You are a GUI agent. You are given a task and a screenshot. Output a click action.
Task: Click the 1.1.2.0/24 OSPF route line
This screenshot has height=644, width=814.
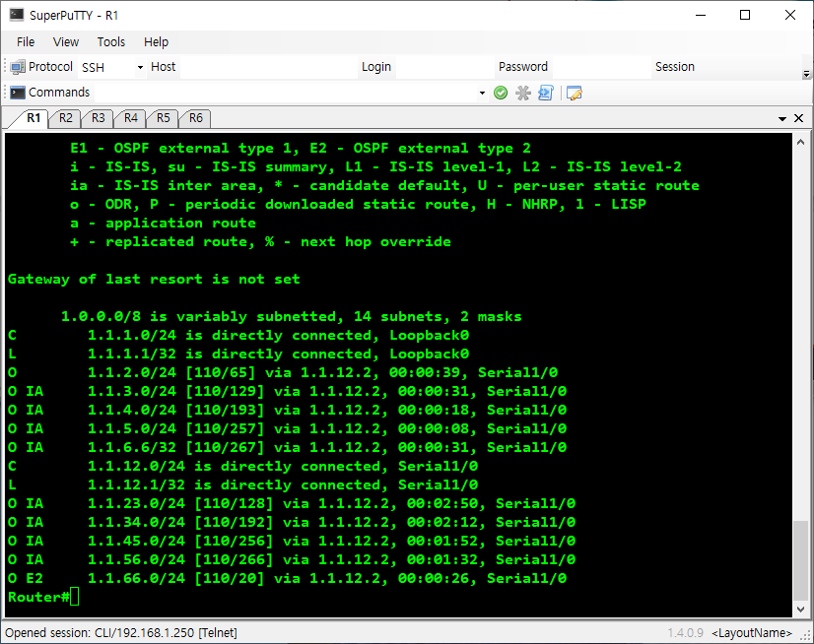click(283, 372)
